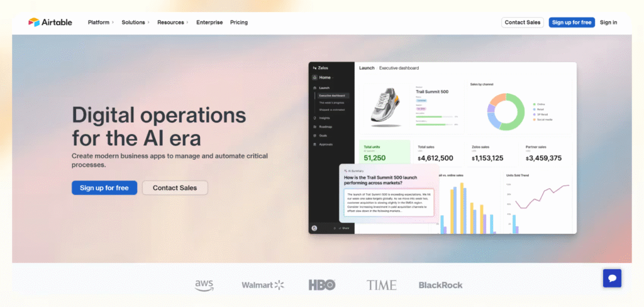
Task: Open the Enterprise nav item
Action: pos(209,22)
